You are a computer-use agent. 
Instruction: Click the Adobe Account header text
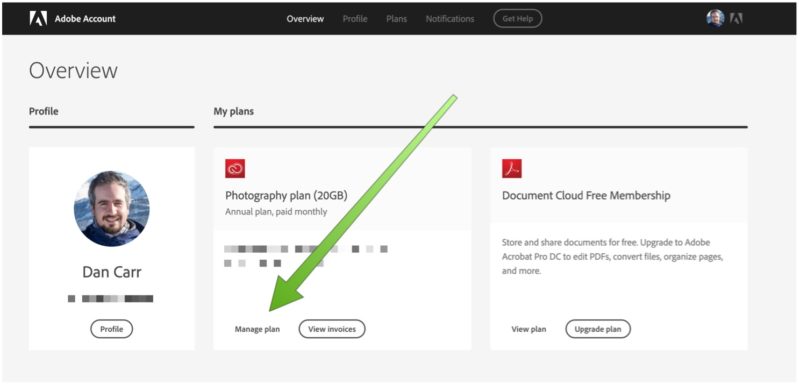85,19
